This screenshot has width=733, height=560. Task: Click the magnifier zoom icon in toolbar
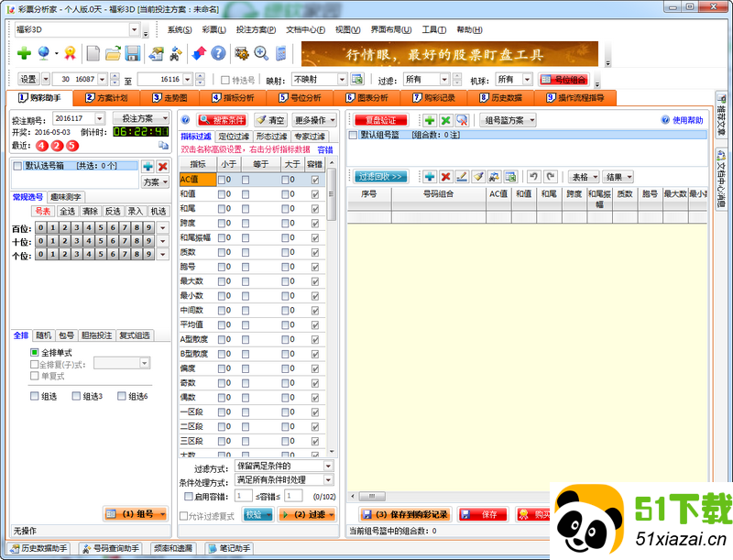tap(260, 53)
